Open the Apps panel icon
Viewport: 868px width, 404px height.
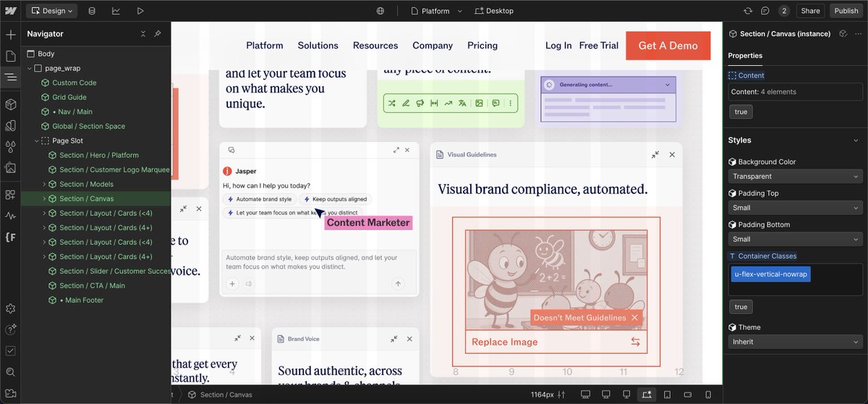click(10, 195)
